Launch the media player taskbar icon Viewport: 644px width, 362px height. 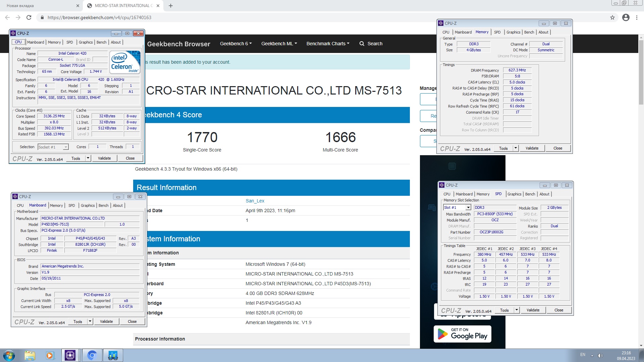tap(50, 355)
